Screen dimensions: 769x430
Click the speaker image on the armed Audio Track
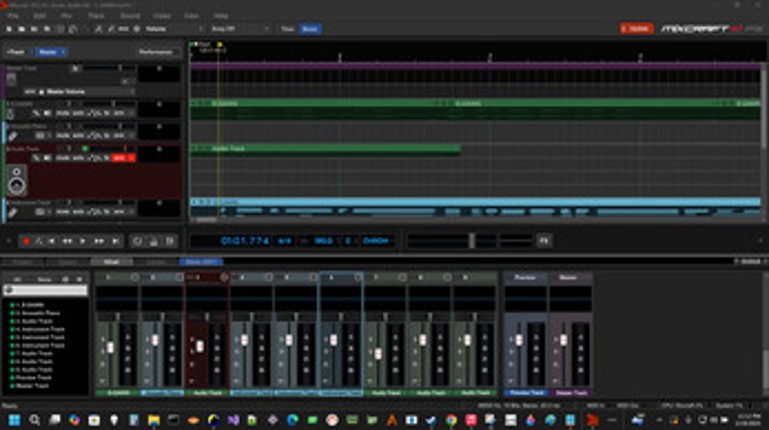coord(17,179)
